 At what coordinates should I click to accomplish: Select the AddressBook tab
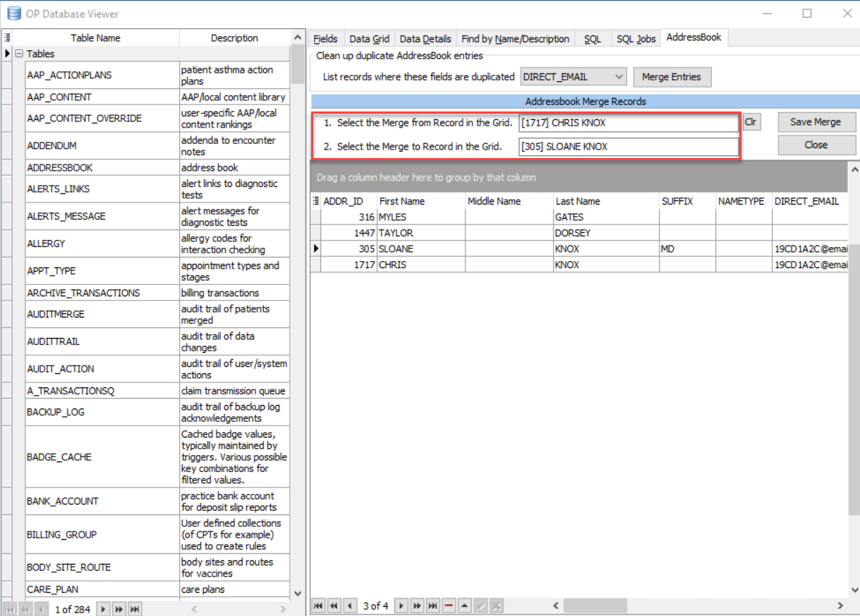(694, 37)
